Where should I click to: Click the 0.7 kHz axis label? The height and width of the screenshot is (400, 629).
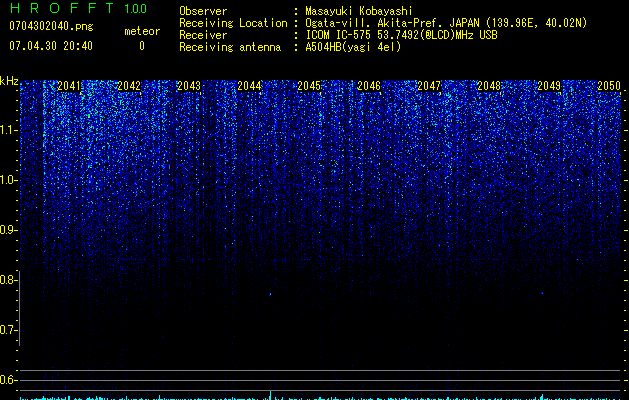pos(9,330)
